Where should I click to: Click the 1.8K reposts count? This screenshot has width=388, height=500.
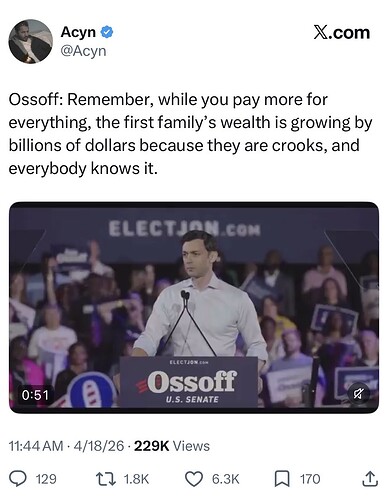coord(136,479)
